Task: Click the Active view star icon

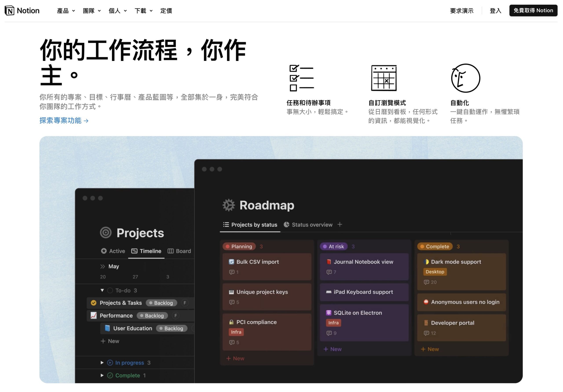Action: tap(104, 251)
